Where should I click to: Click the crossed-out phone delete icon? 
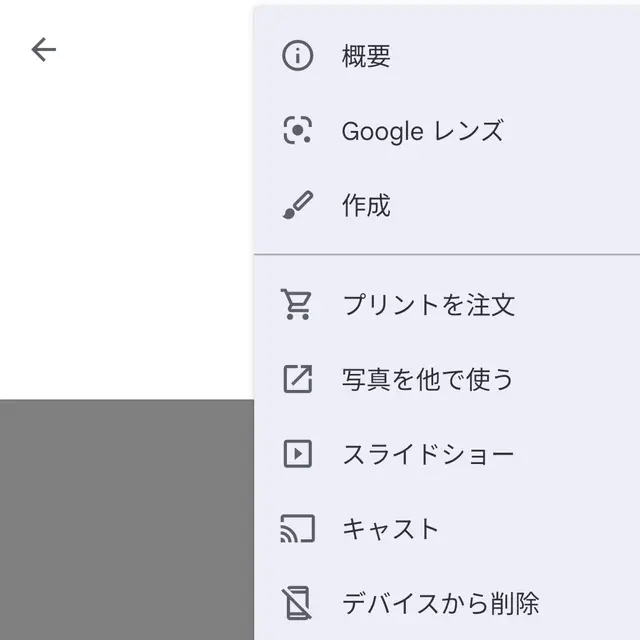click(297, 603)
